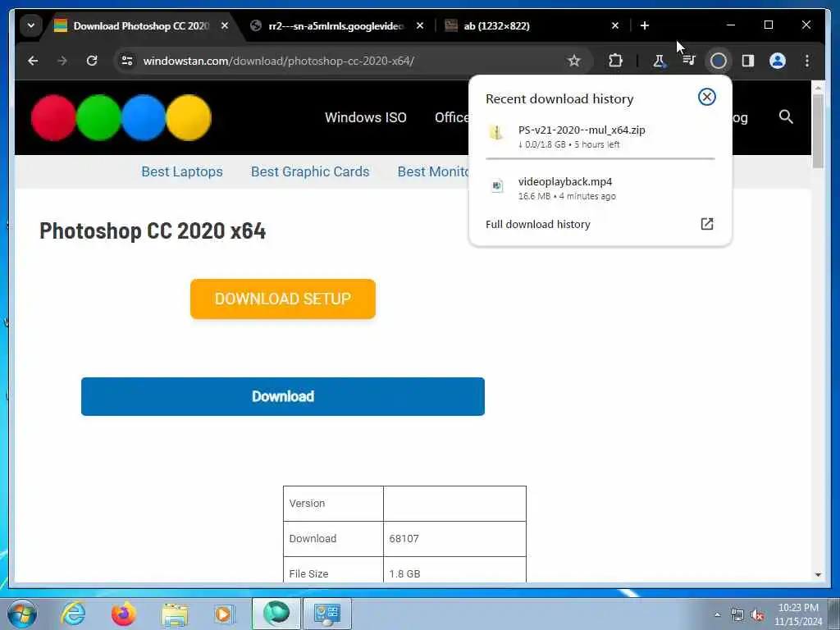Reload the windowstan page
The image size is (840, 630).
(x=92, y=61)
